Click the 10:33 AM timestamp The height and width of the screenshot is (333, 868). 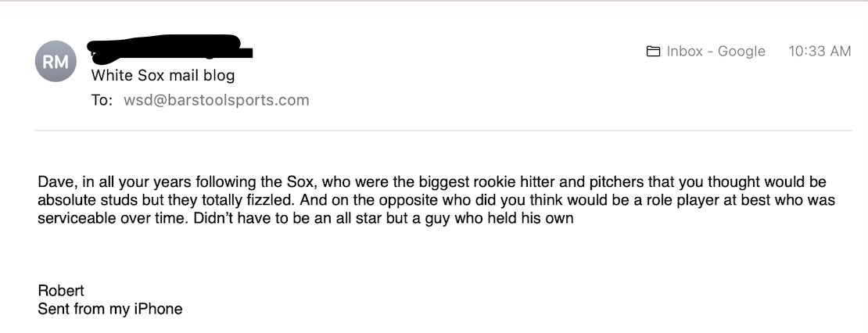[x=820, y=52]
